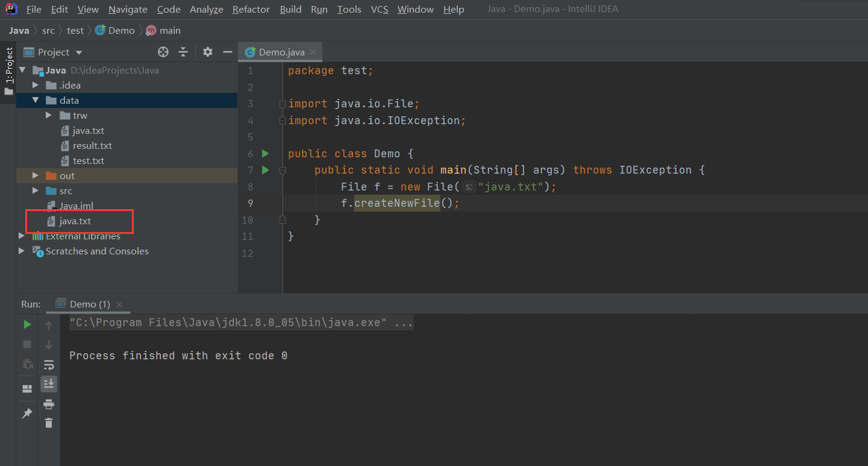Viewport: 868px width, 466px height.
Task: Select test.txt in data folder
Action: click(x=89, y=160)
